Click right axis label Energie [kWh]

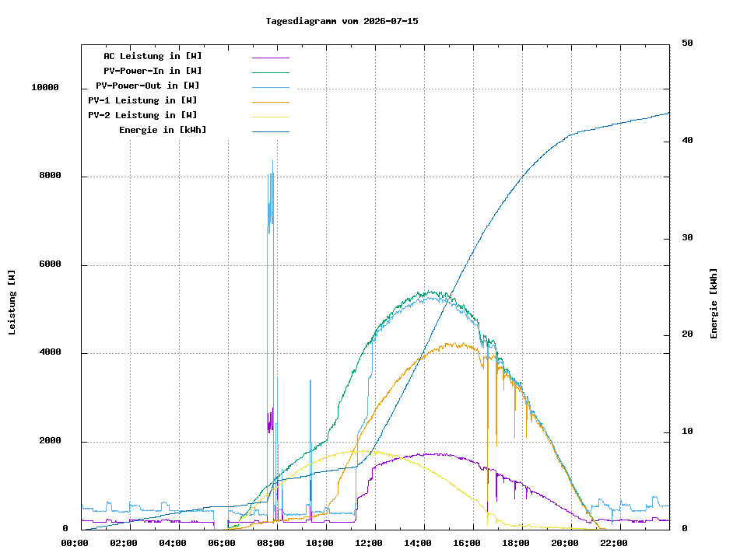(714, 303)
